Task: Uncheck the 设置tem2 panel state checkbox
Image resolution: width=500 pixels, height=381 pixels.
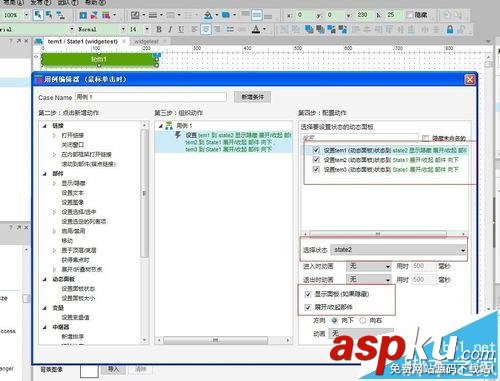Action: 316,160
